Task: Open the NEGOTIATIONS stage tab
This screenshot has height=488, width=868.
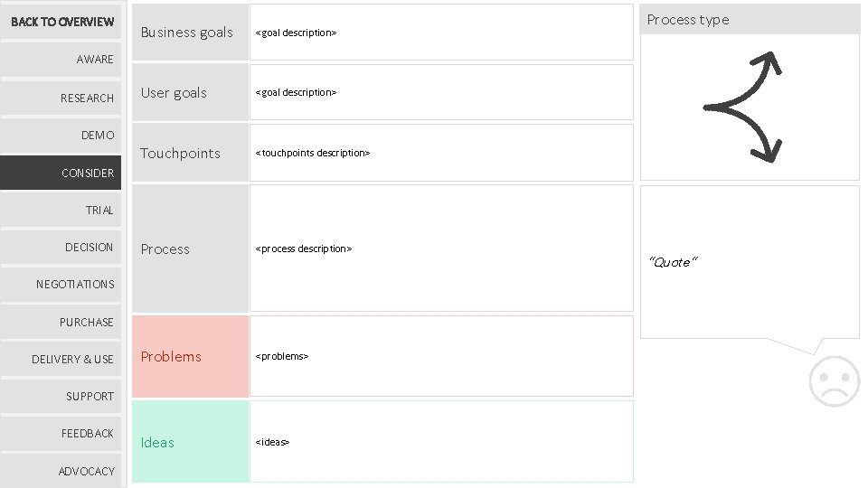Action: (x=62, y=285)
